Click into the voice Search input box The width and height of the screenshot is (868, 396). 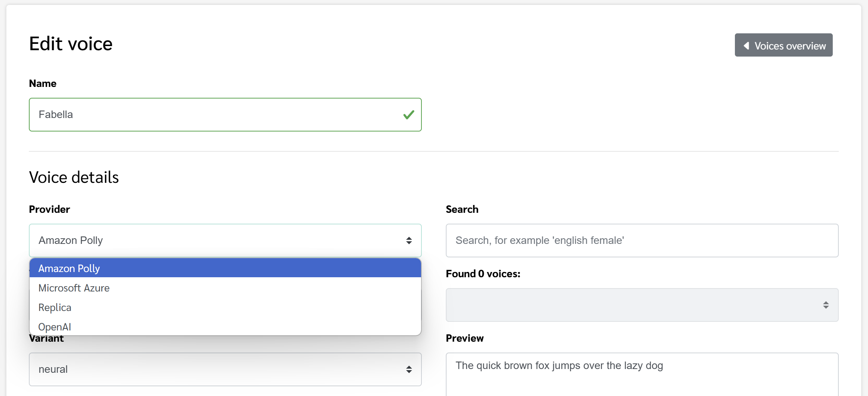click(642, 241)
